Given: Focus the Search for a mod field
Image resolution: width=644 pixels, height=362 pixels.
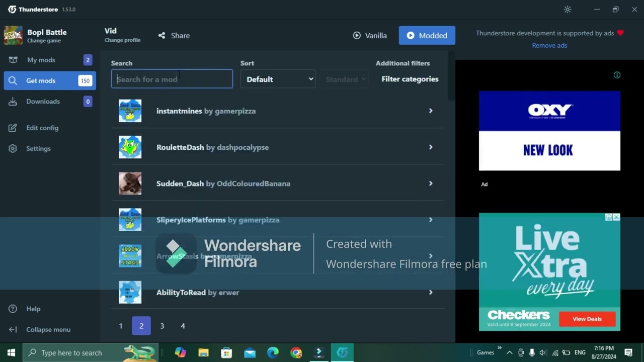Looking at the screenshot, I should pyautogui.click(x=172, y=79).
